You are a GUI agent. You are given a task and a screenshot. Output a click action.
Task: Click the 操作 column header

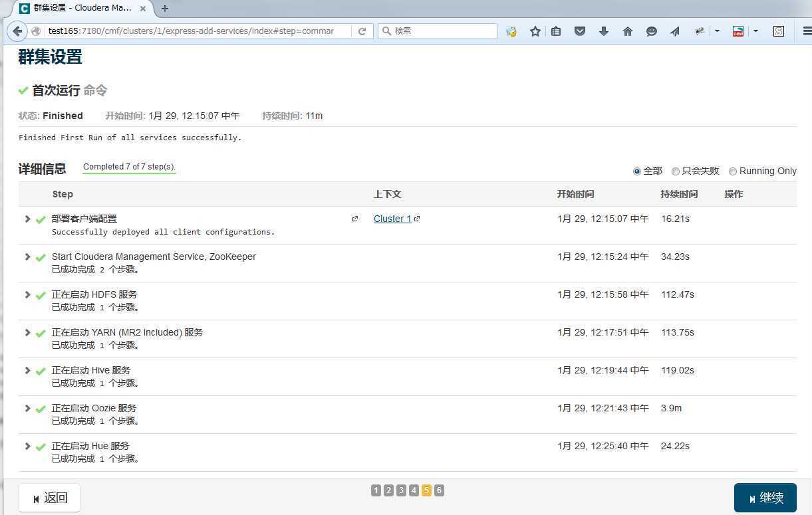(734, 194)
